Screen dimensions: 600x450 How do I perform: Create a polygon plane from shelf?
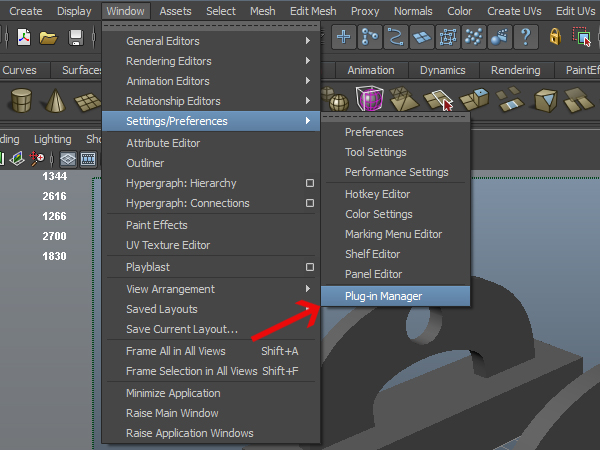click(x=88, y=102)
